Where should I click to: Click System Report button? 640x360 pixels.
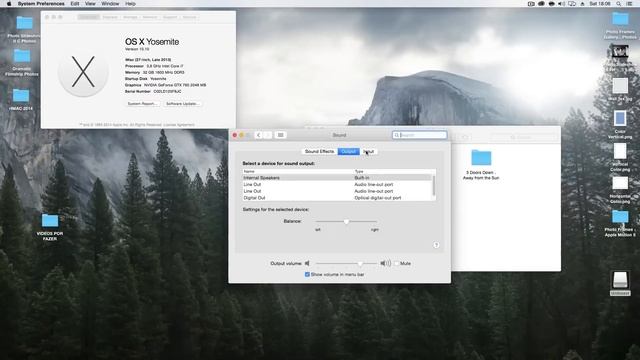tap(142, 104)
